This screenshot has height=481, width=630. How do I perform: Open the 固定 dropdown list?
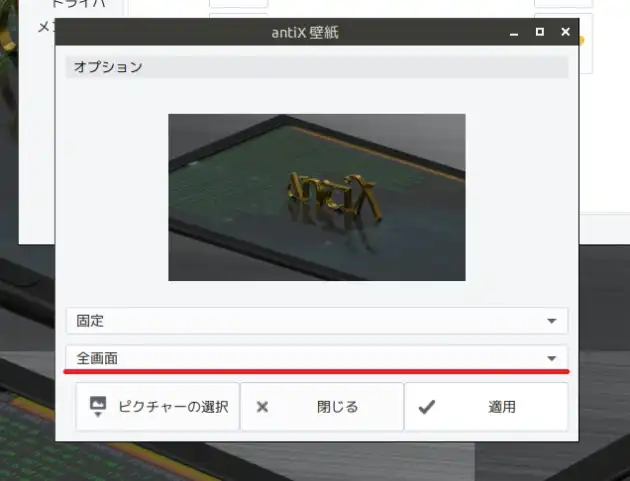(x=316, y=321)
